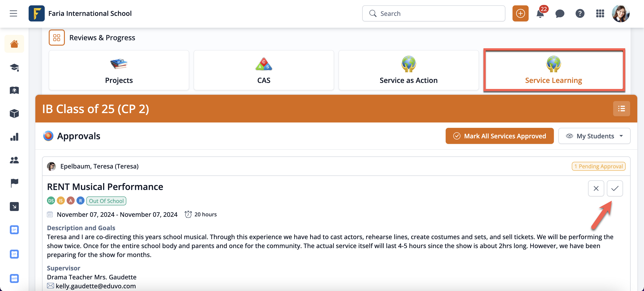Click the 'Supervisor' heading
This screenshot has width=644, height=291.
(x=64, y=268)
